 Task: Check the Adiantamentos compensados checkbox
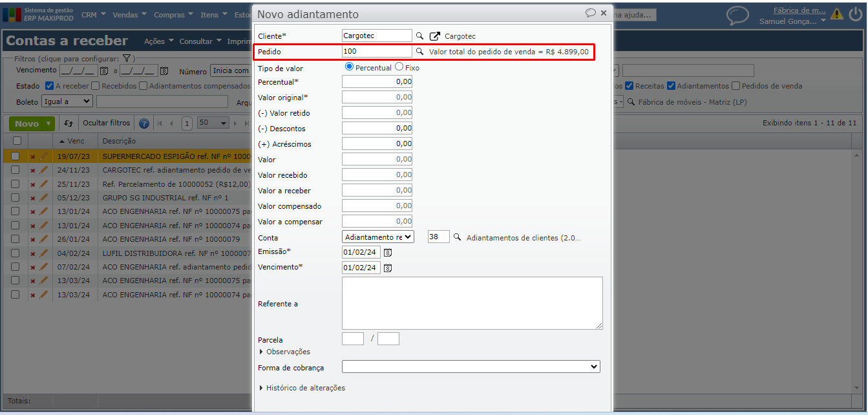click(143, 86)
